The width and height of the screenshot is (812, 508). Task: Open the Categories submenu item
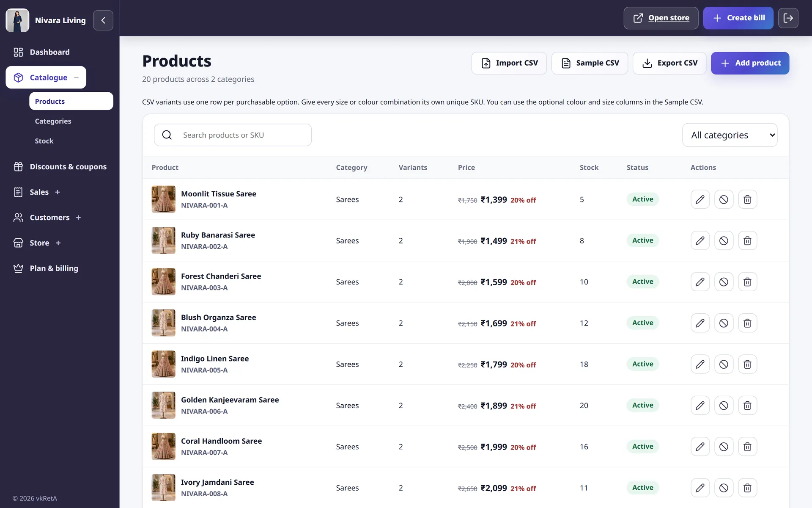(x=53, y=121)
